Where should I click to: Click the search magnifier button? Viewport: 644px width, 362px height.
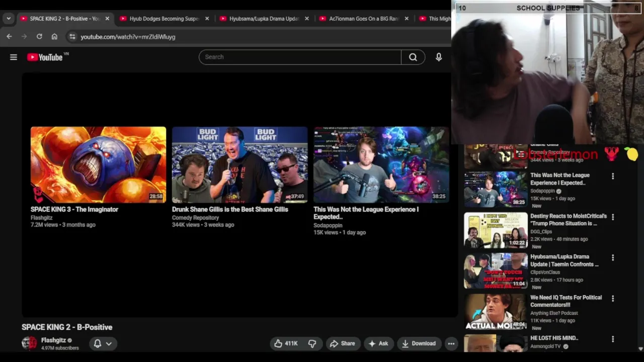(413, 57)
